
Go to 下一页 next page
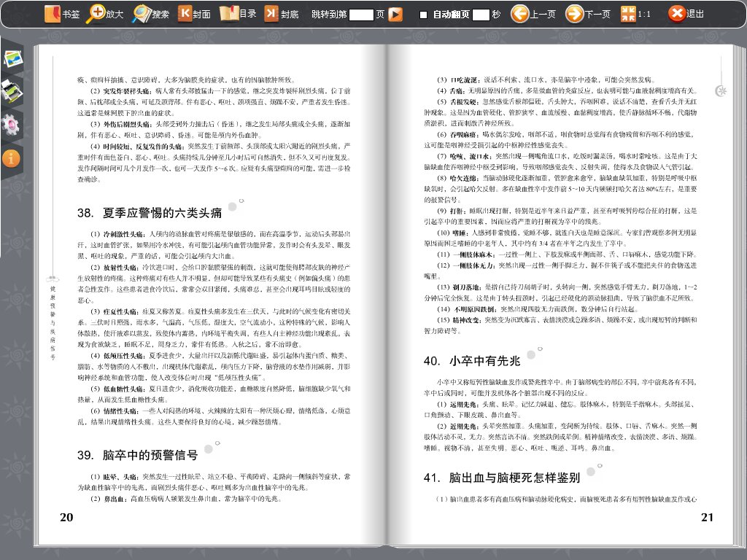pos(588,14)
